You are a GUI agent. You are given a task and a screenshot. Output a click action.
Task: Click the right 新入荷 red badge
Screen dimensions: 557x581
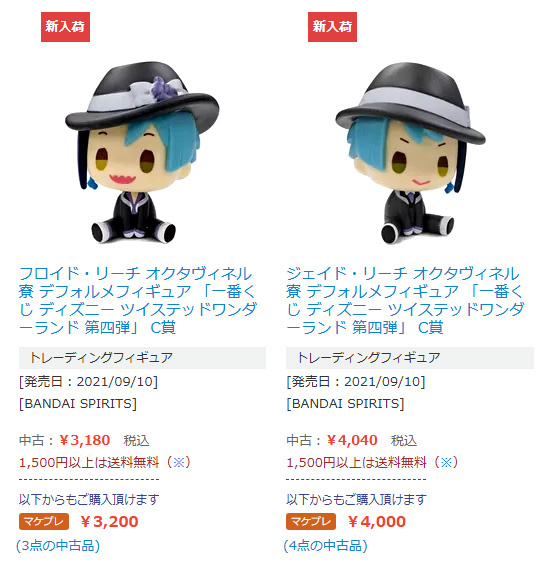[332, 27]
